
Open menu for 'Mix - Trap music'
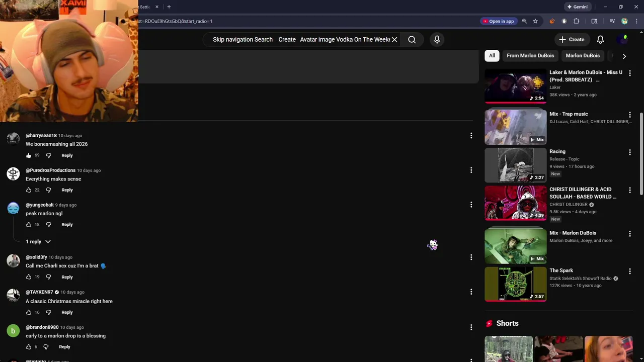pos(629,115)
